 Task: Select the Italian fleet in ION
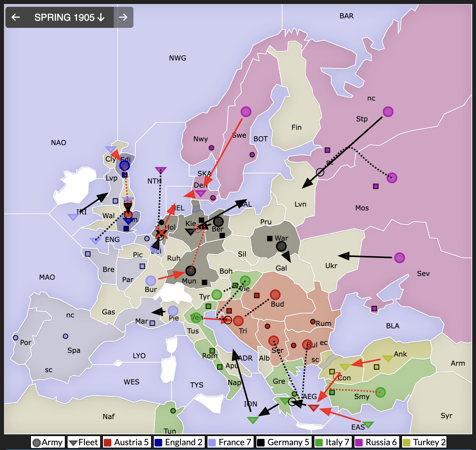point(253,420)
